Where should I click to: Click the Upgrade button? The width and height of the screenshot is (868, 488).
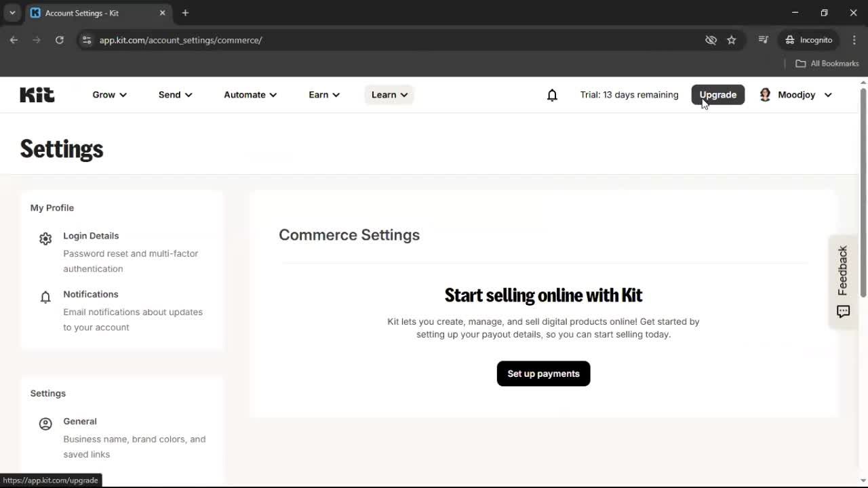(717, 95)
